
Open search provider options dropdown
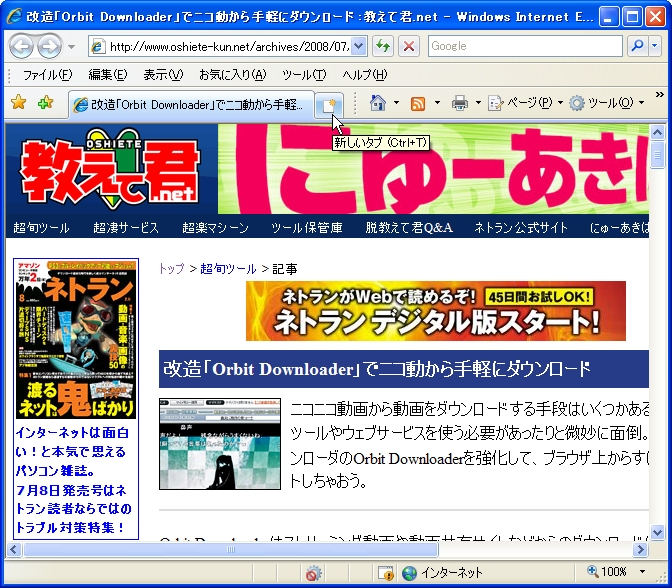tap(655, 46)
